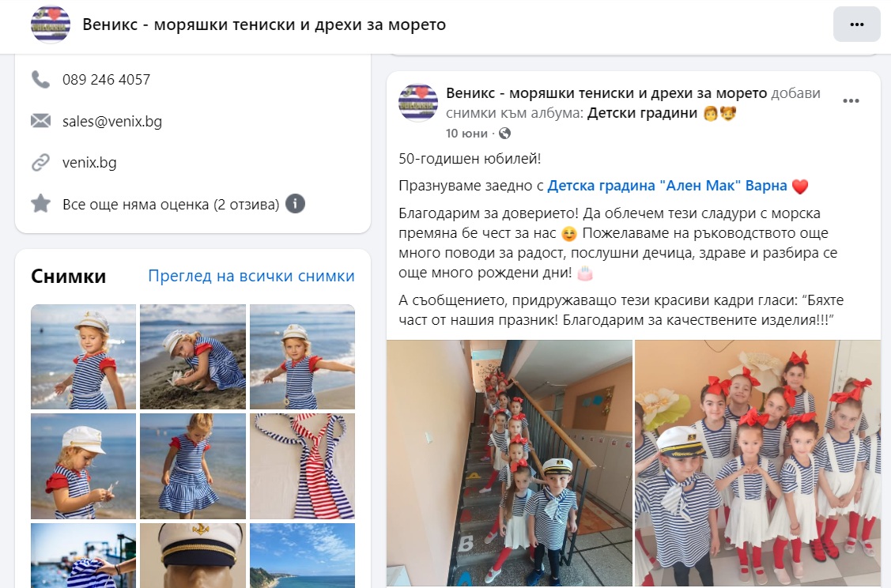
Task: Open the Детски градини album link
Action: click(x=642, y=113)
